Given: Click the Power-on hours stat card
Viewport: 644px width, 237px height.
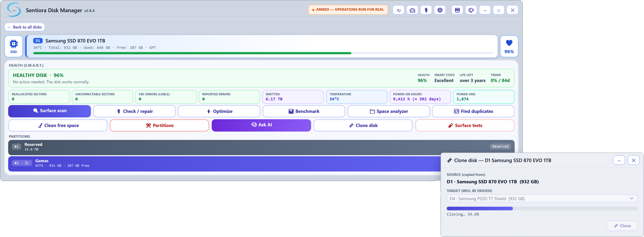Looking at the screenshot, I should 420,97.
